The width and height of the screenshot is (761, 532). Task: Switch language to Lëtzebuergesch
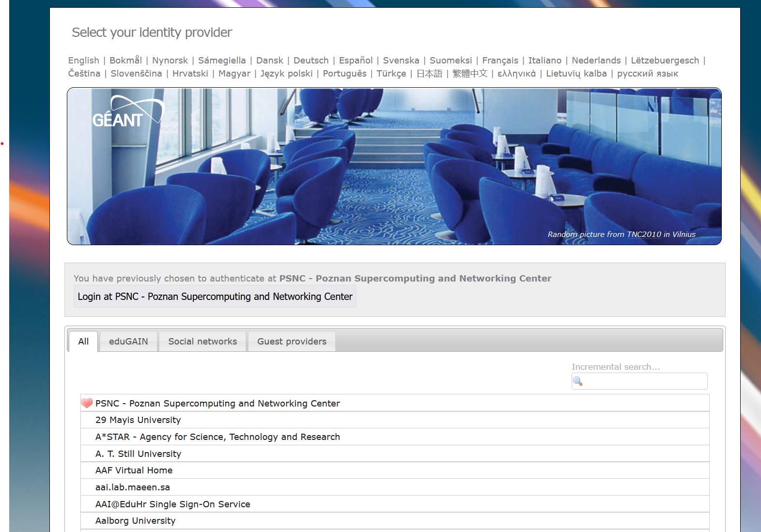(665, 61)
